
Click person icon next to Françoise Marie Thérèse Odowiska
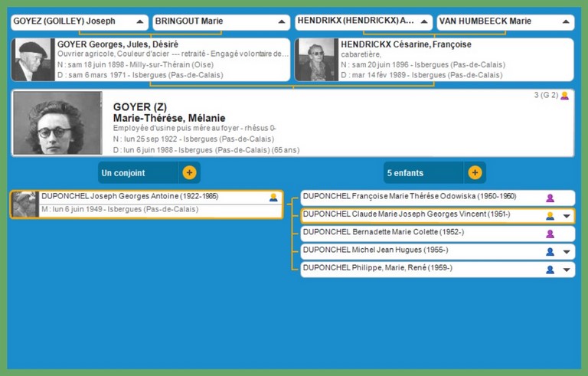pyautogui.click(x=550, y=198)
